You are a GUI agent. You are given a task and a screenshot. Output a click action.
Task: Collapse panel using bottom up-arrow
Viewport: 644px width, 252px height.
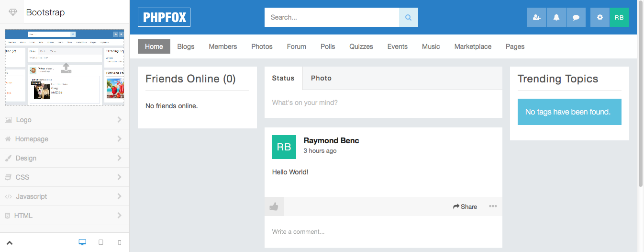[10, 242]
